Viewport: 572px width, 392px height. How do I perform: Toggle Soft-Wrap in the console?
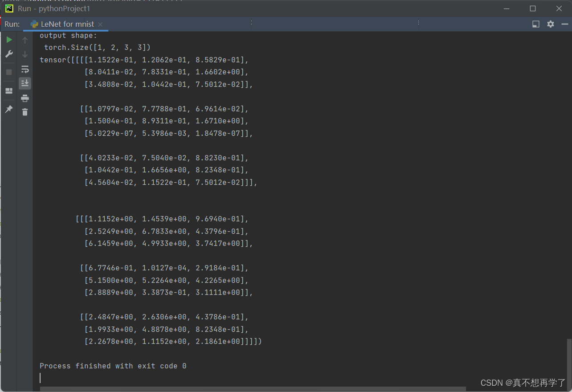(x=25, y=69)
